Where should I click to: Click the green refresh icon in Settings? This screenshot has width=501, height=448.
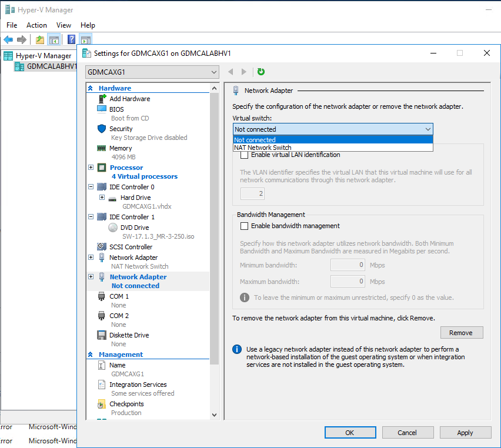261,72
